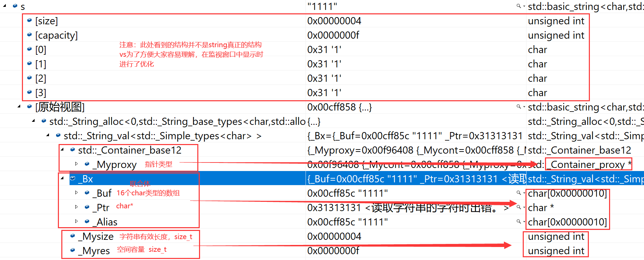Click type 'unsigned int' in _Myres row

click(x=556, y=251)
